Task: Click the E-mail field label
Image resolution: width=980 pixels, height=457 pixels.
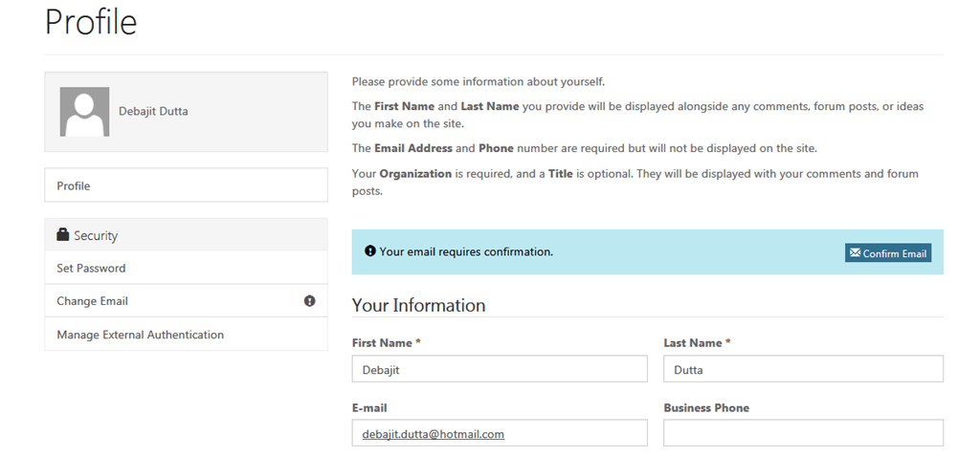Action: click(369, 407)
